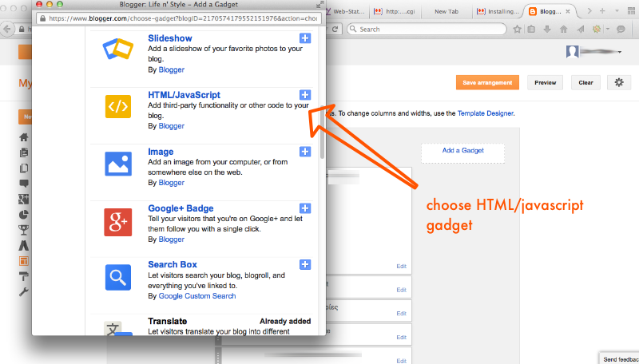
Task: Open the Earnings trophy sidebar icon
Action: pyautogui.click(x=24, y=230)
